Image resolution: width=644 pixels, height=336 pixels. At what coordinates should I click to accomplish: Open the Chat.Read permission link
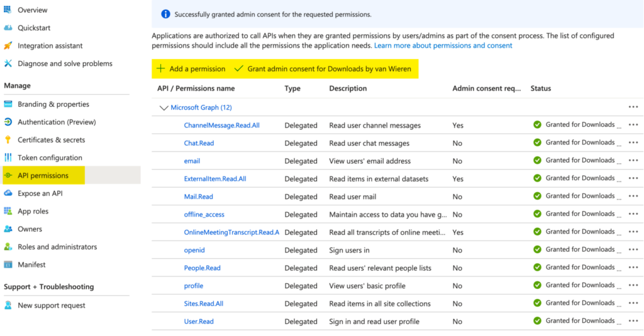(x=199, y=143)
